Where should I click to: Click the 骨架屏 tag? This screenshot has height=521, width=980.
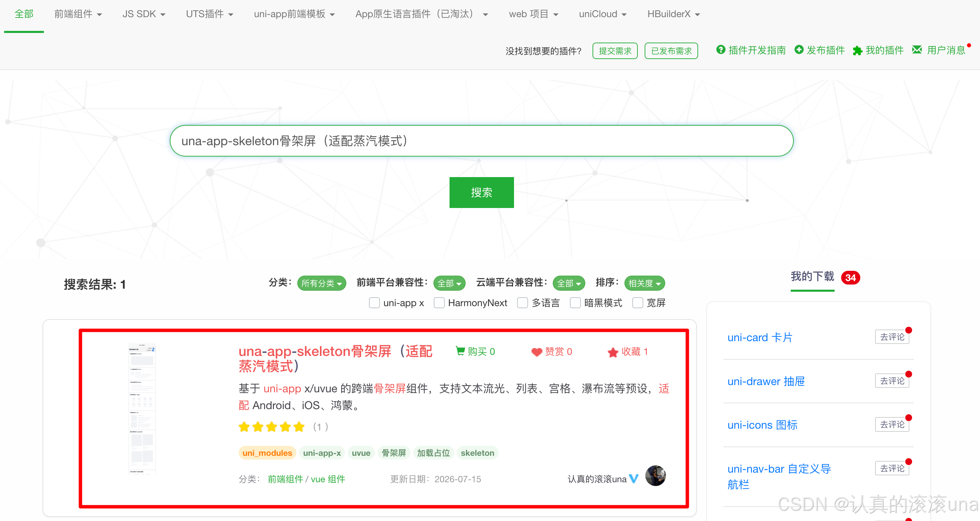(394, 453)
